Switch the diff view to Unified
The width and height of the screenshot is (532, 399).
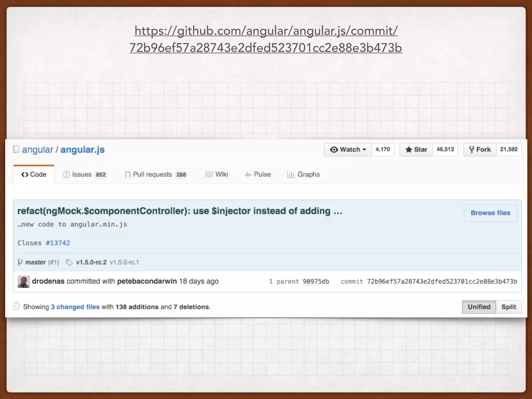coord(479,307)
